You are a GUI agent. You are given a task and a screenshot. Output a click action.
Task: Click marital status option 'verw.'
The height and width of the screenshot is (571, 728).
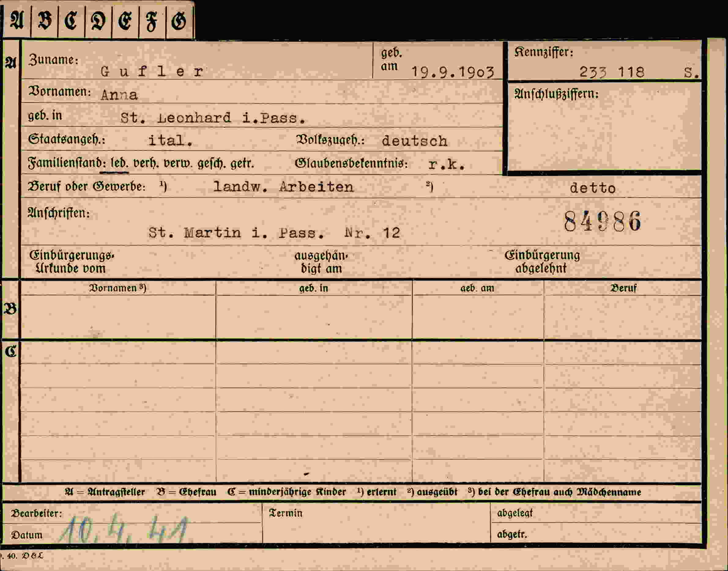point(178,164)
